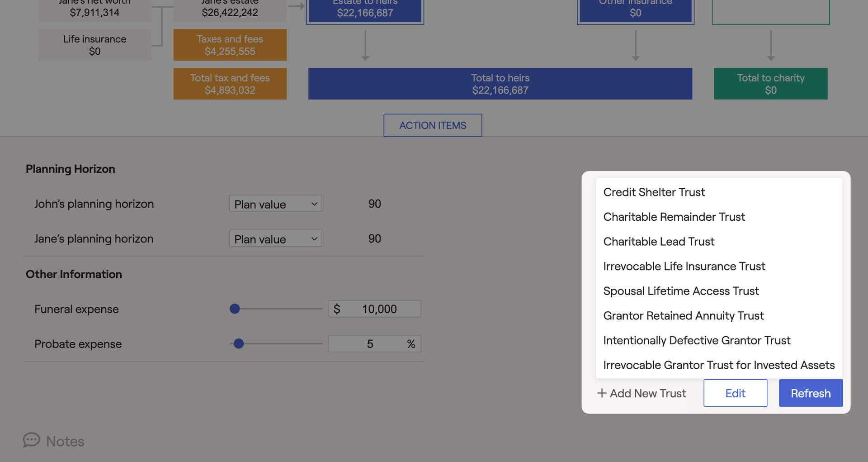Select Credit Shelter Trust option

pos(654,192)
